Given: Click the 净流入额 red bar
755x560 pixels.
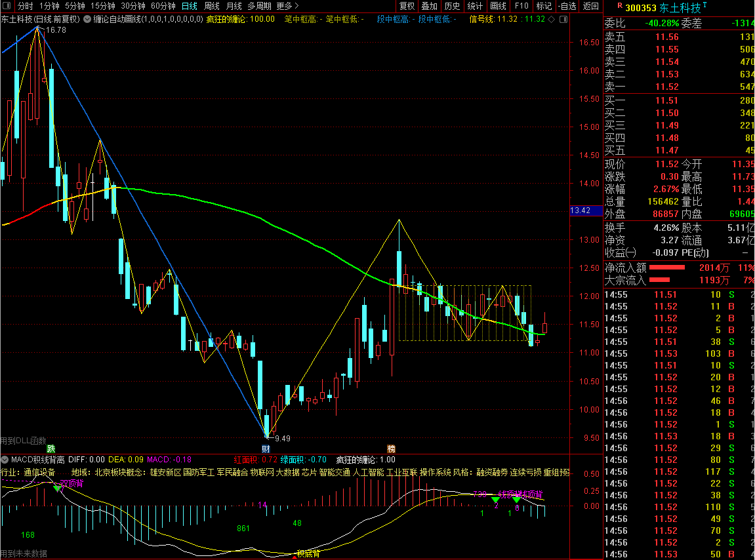Looking at the screenshot, I should coord(667,268).
